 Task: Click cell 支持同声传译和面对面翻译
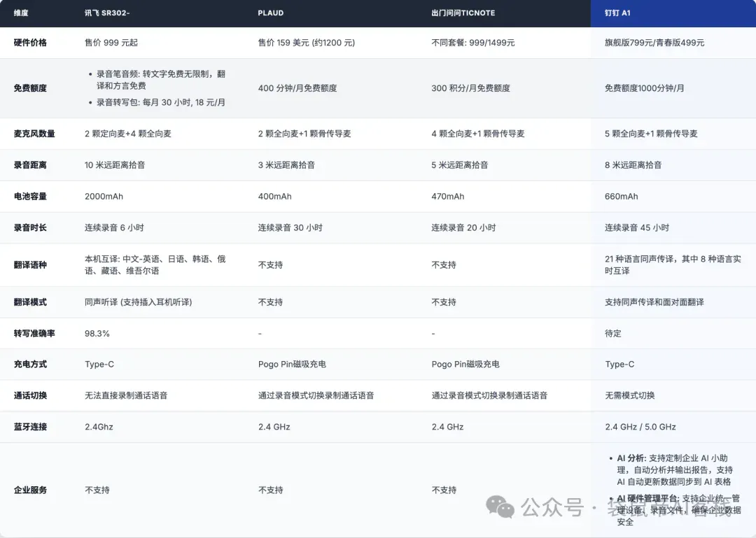tap(654, 302)
